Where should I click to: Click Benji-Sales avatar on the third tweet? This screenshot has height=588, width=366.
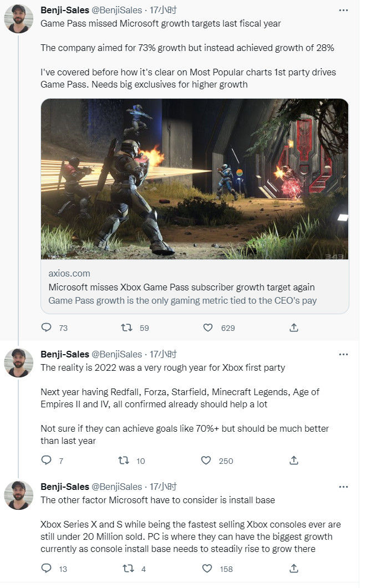tap(18, 495)
